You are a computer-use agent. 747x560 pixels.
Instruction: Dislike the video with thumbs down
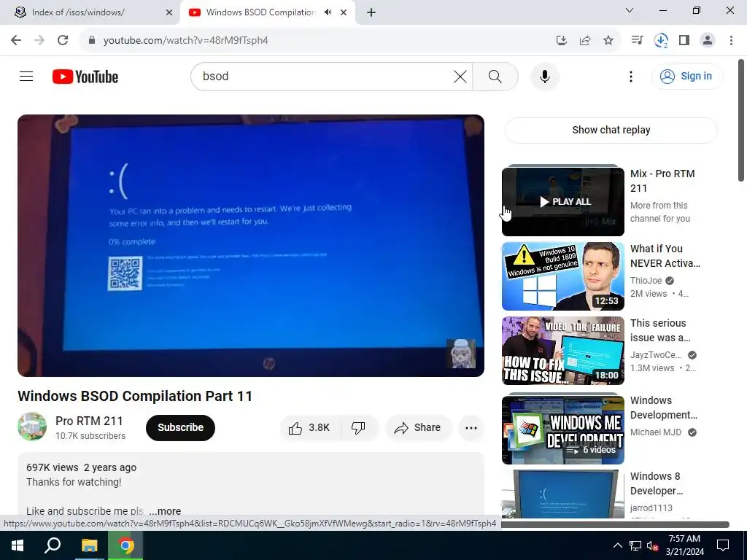[x=359, y=427]
